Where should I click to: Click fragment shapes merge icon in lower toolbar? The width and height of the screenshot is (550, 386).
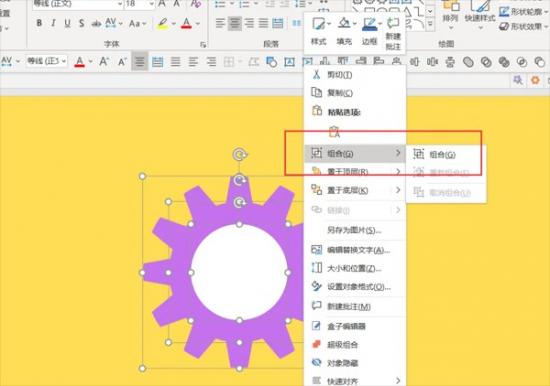coord(504,62)
